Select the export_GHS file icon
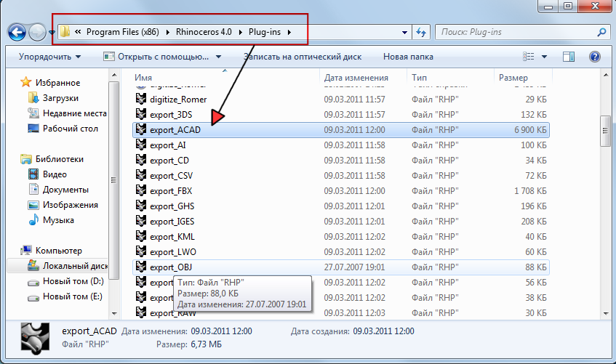The image size is (616, 364). [x=141, y=206]
